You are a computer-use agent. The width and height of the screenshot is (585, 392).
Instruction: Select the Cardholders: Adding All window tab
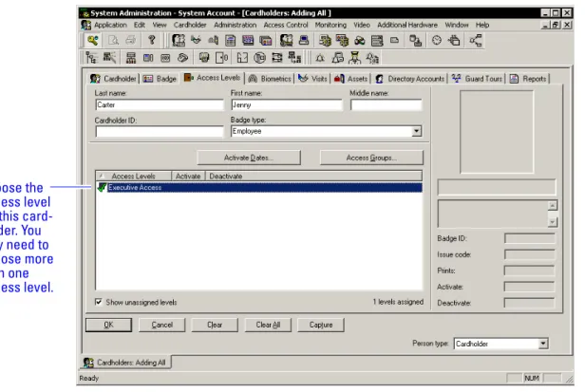pos(125,363)
